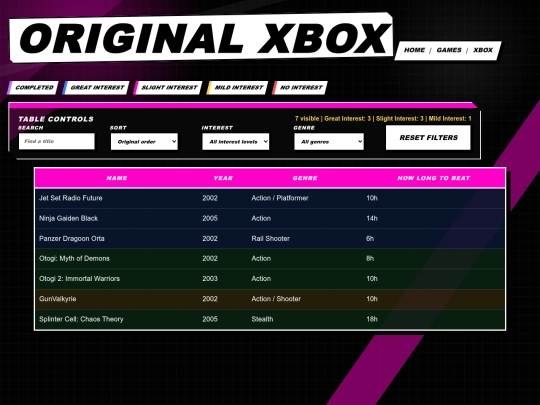Click the year 2005 in Ninja Gaiden Black row
Viewport: 540px width, 405px height.
point(210,218)
